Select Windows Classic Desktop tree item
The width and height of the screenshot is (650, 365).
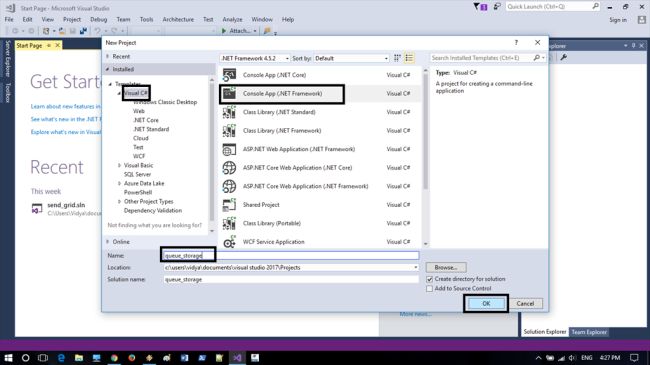point(165,102)
